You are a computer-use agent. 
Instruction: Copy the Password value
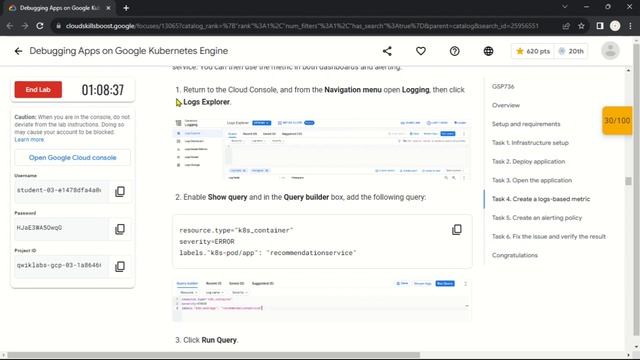coord(120,229)
